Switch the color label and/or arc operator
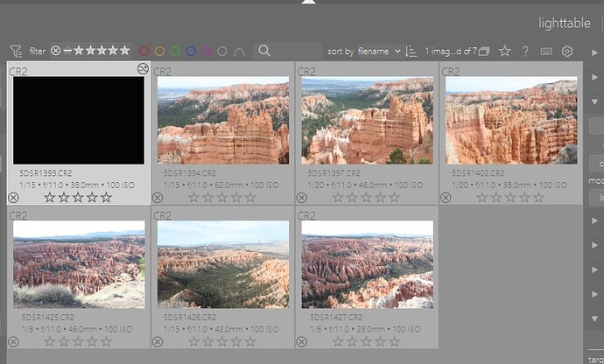The image size is (604, 364). 239,52
